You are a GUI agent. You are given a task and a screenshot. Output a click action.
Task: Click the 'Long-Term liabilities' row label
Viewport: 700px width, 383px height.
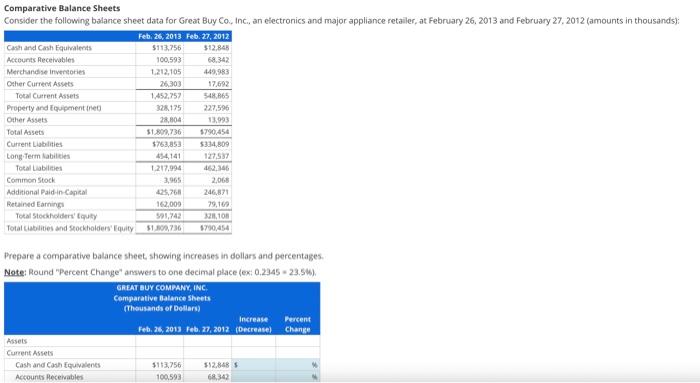38,156
